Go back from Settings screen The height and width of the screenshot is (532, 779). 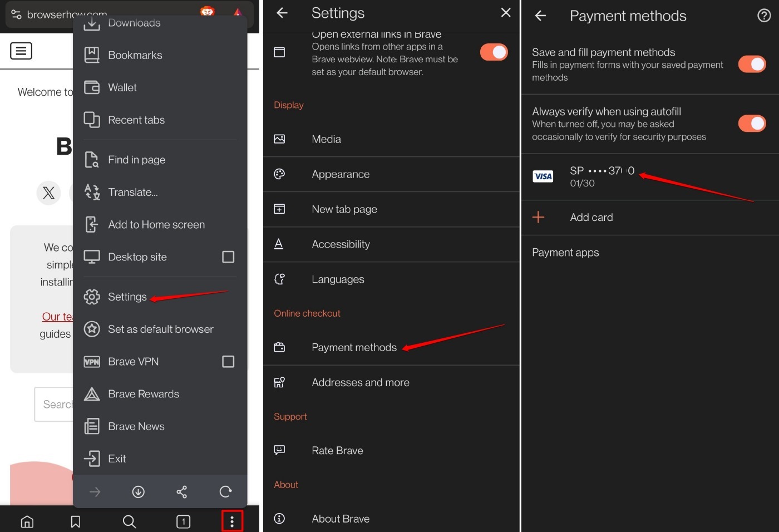[282, 13]
